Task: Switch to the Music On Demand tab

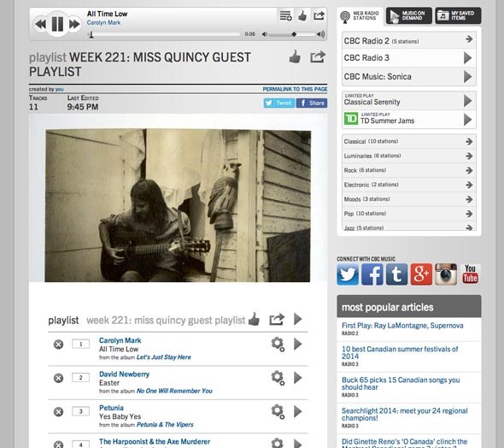Action: pyautogui.click(x=409, y=15)
